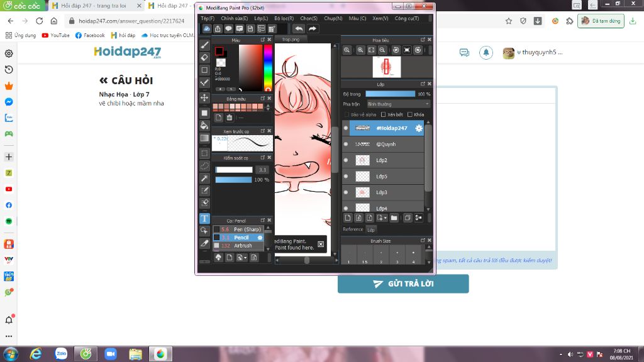Toggle Khóa lock checkbox
Screen dimensions: 644x362
point(409,114)
